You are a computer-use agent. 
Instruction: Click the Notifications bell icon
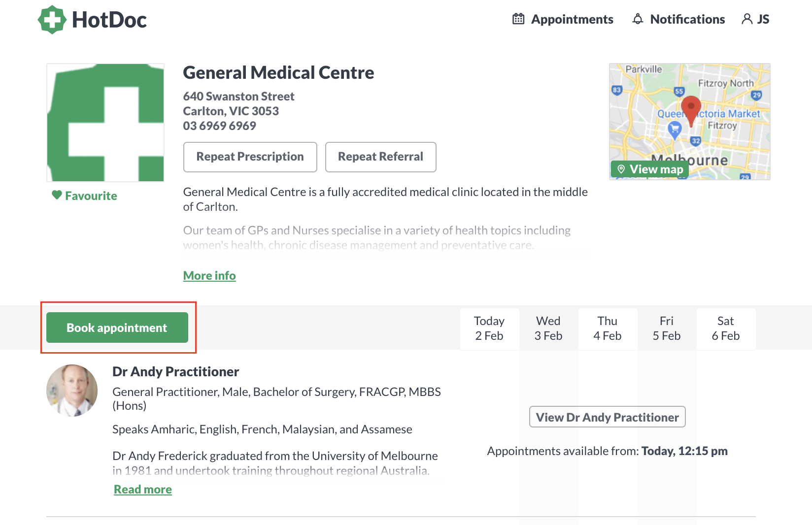(x=638, y=19)
